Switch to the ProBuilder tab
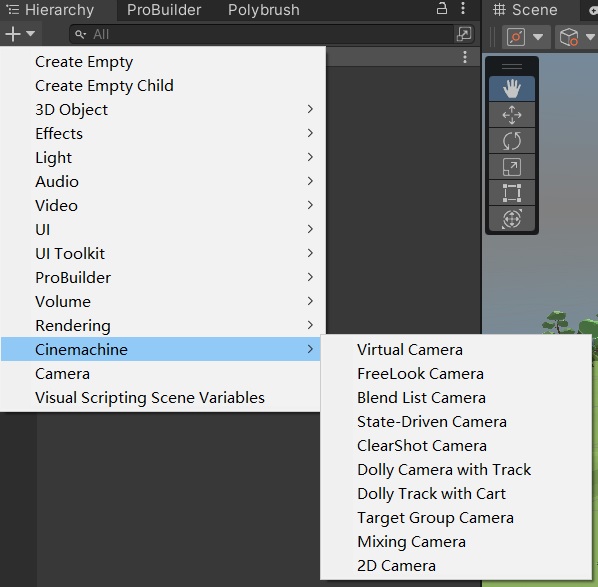This screenshot has height=587, width=598. click(164, 10)
